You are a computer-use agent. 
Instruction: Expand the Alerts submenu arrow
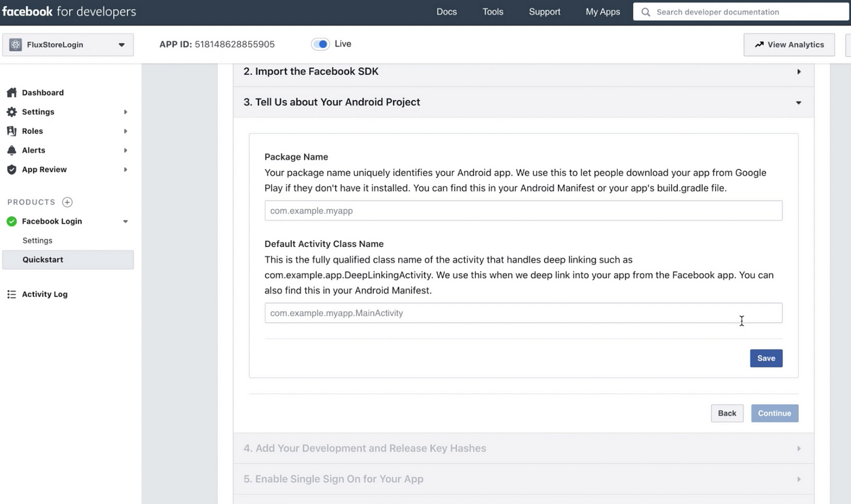point(126,150)
